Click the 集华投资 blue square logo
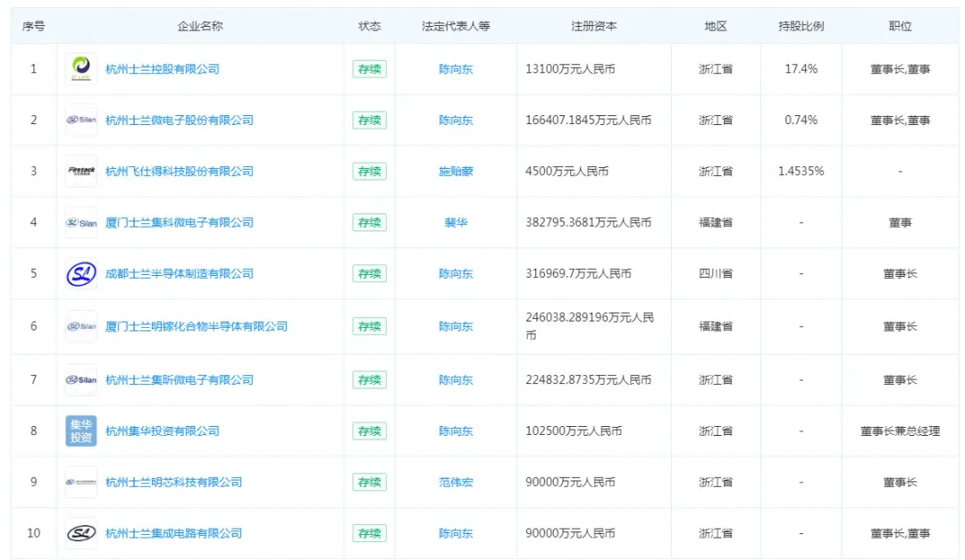This screenshot has width=965, height=560. pyautogui.click(x=81, y=430)
